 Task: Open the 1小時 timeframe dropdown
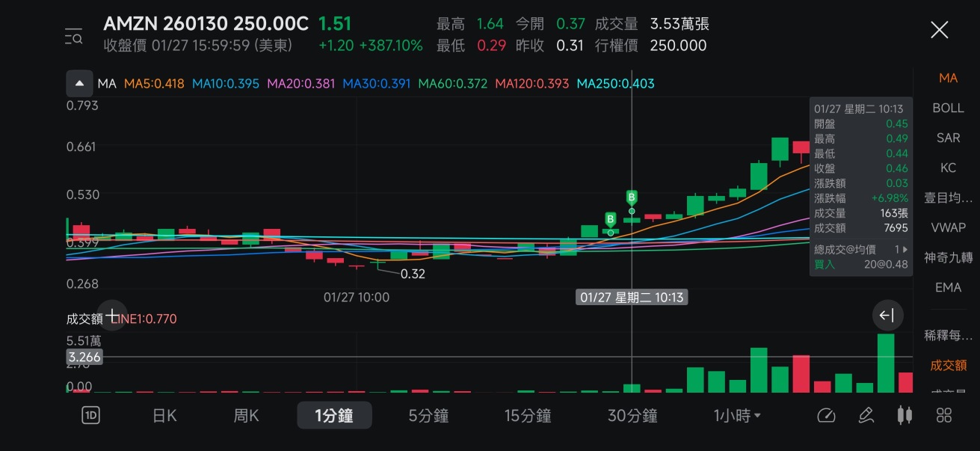(737, 416)
